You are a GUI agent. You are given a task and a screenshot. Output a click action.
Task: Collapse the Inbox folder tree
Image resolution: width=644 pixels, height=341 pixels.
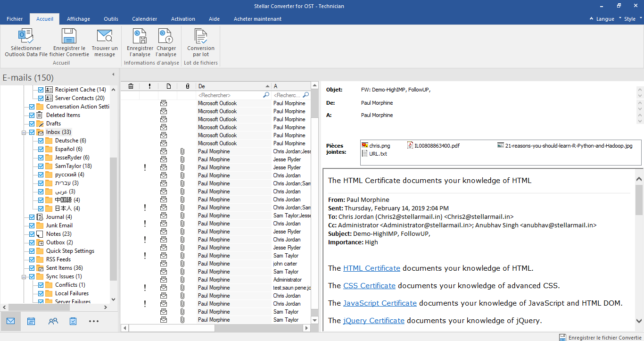[x=24, y=133]
